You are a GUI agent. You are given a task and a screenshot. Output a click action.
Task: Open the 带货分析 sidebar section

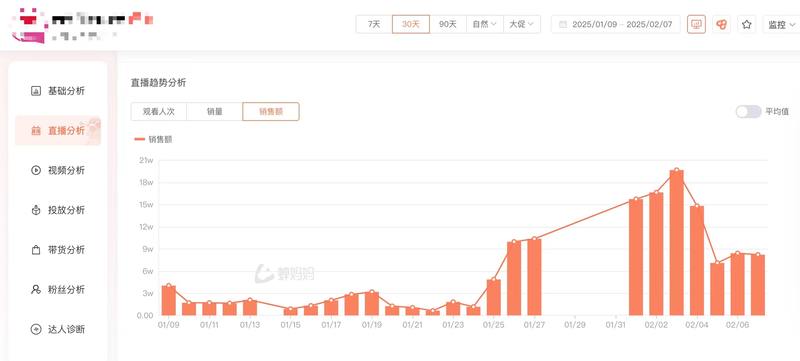tap(58, 250)
